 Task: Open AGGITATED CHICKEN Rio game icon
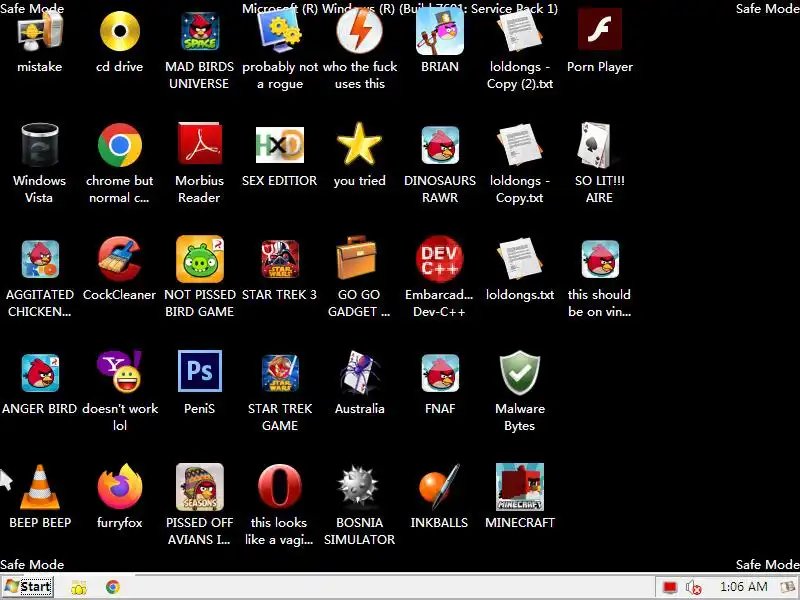pyautogui.click(x=40, y=259)
